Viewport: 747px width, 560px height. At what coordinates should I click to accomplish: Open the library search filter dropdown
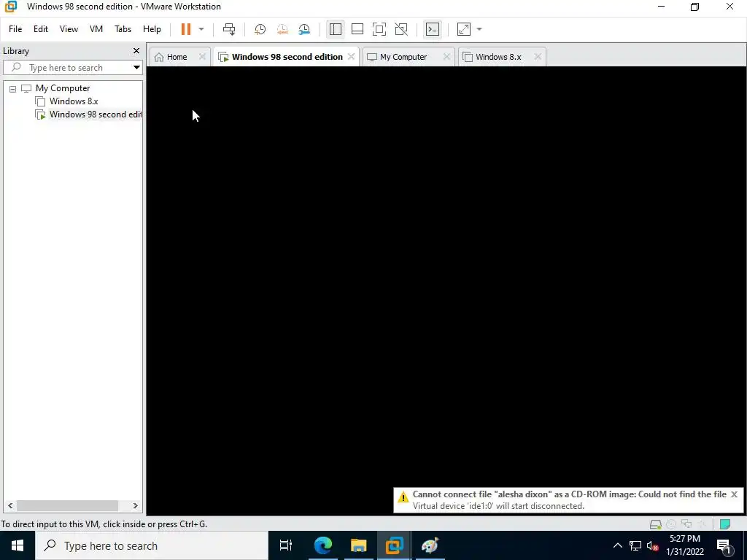[x=136, y=68]
